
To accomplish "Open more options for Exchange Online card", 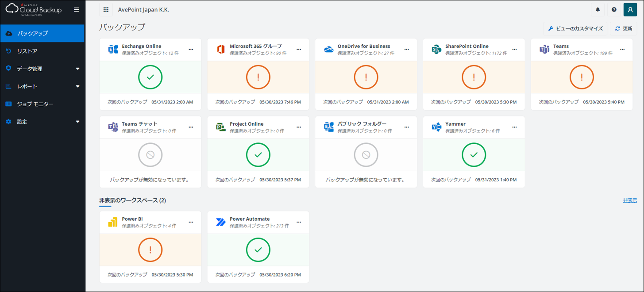I will point(191,50).
